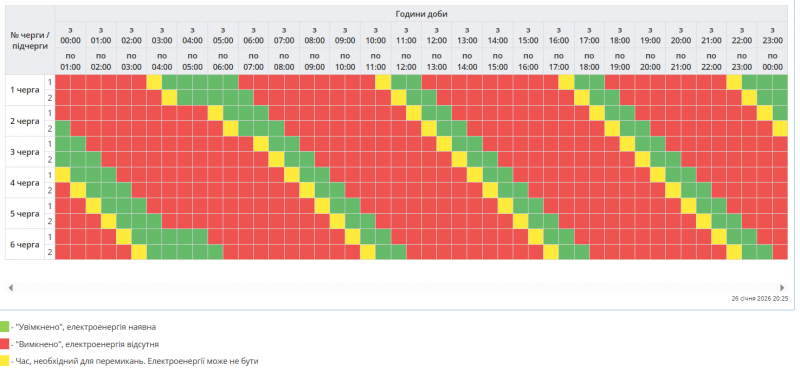
Task: Click the 'з 12:00 по 13:00' column header
Action: click(437, 48)
